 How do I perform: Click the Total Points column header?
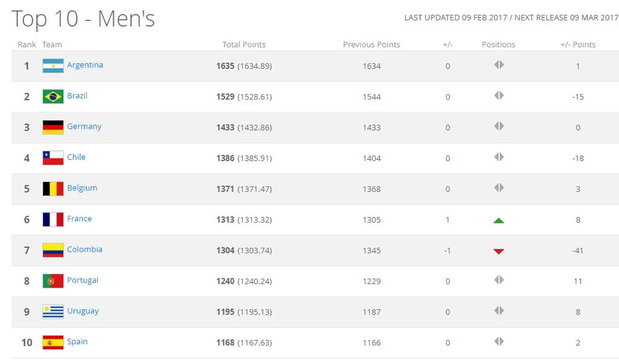[244, 45]
